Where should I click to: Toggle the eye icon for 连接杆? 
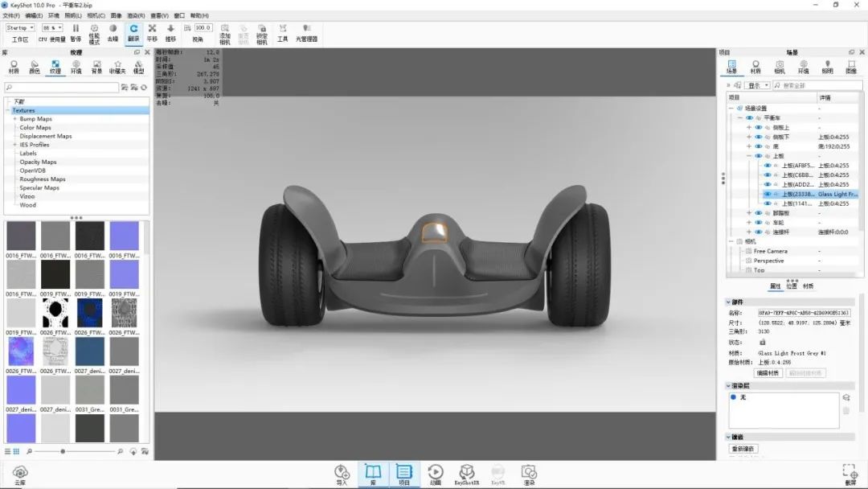[758, 232]
